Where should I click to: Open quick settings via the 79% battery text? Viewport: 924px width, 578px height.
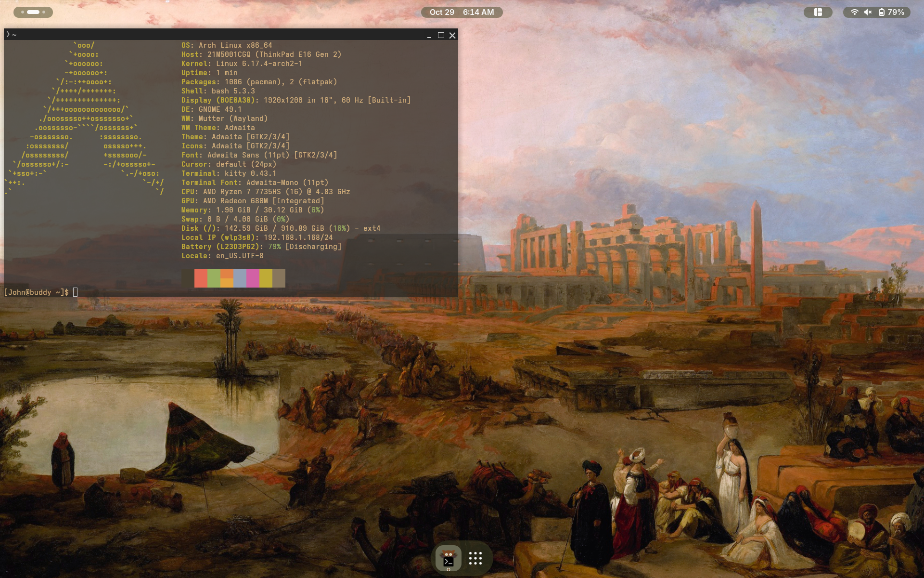pos(896,12)
